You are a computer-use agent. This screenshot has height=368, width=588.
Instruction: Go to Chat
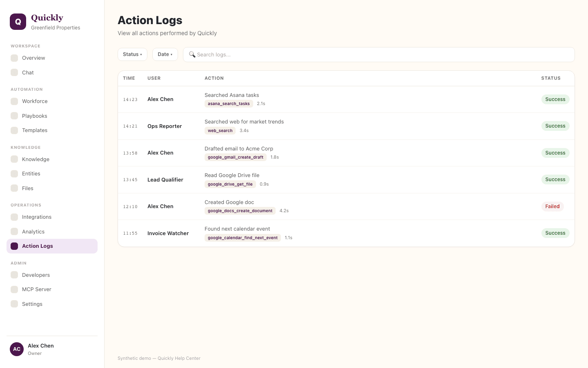[52, 72]
